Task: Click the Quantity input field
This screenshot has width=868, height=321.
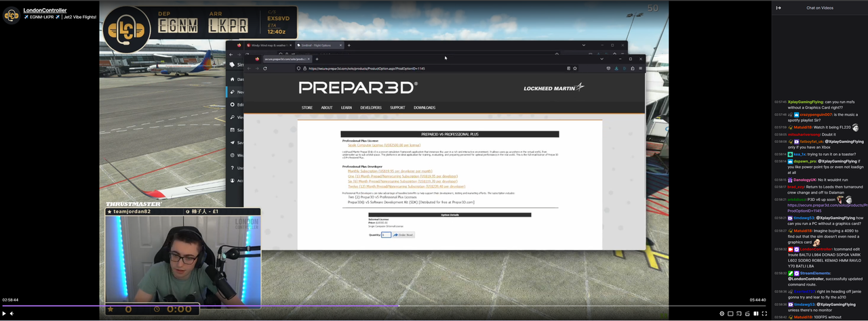Action: pos(386,235)
